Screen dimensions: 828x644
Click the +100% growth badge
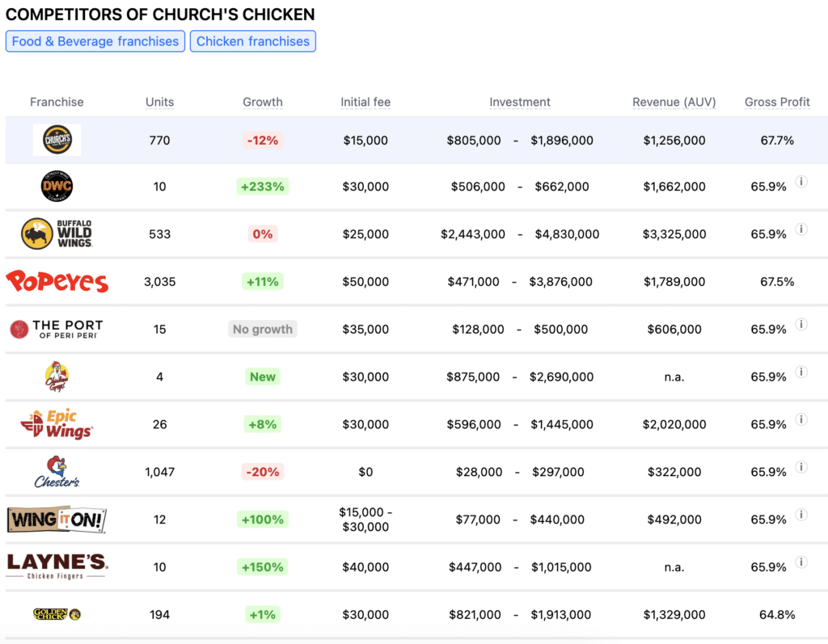pyautogui.click(x=263, y=520)
